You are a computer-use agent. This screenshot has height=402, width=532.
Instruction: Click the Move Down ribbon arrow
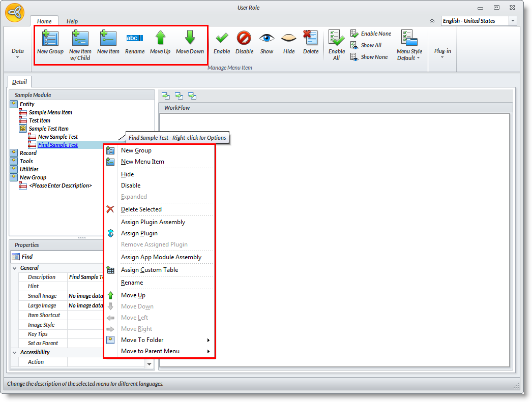pos(190,39)
